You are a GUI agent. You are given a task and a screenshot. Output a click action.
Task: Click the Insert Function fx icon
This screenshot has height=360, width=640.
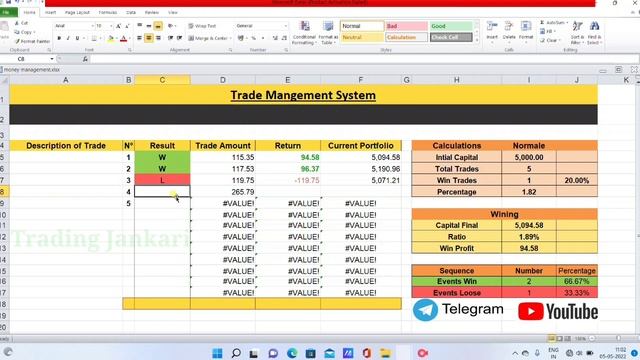point(85,59)
